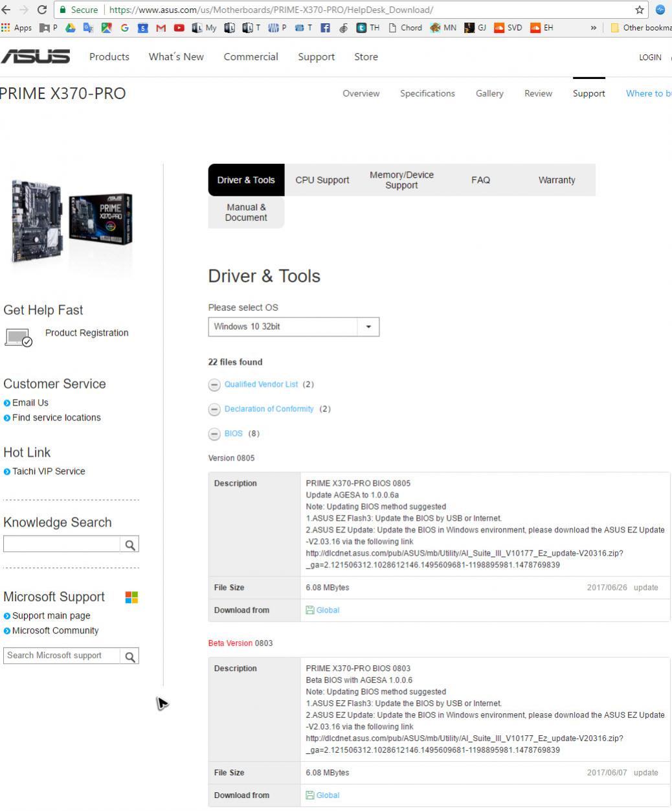Collapse the Declaration of Conformity section
The image size is (672, 811).
[x=214, y=409]
